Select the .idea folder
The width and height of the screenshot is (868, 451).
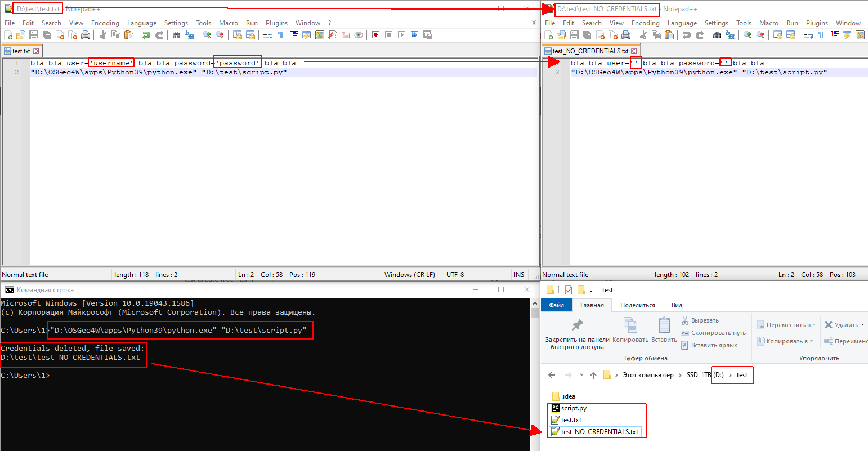563,396
